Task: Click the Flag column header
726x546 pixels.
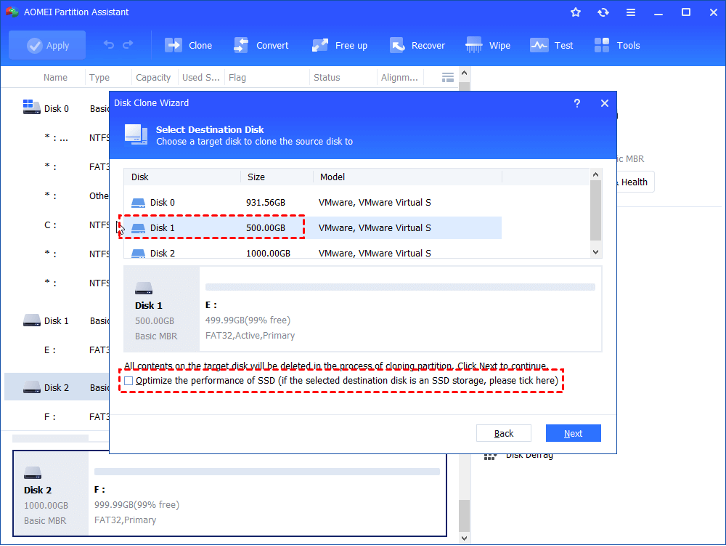Action: click(237, 78)
